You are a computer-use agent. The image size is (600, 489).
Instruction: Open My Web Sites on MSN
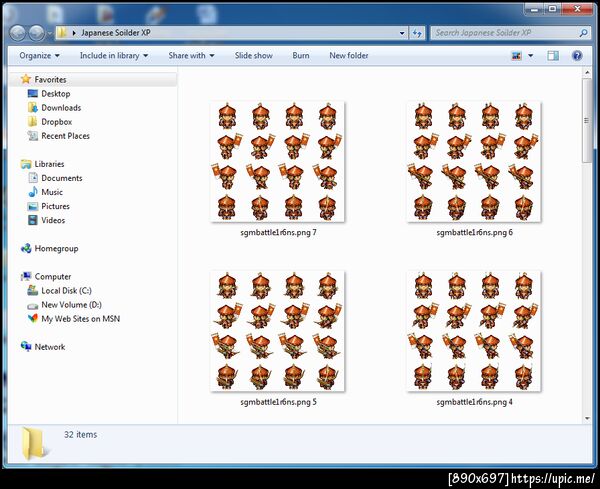pyautogui.click(x=80, y=319)
